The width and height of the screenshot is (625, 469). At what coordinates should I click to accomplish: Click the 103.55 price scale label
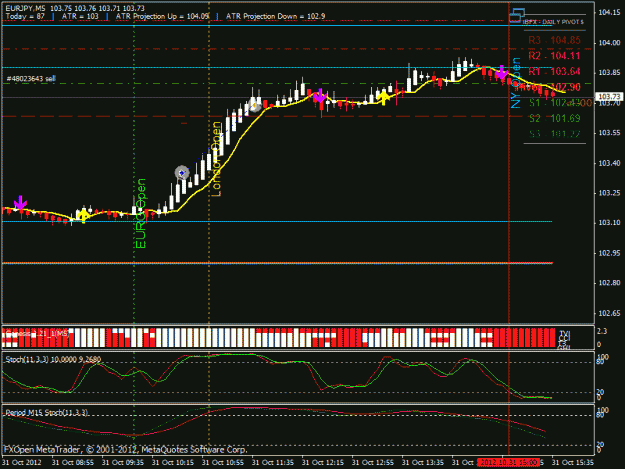coord(609,133)
